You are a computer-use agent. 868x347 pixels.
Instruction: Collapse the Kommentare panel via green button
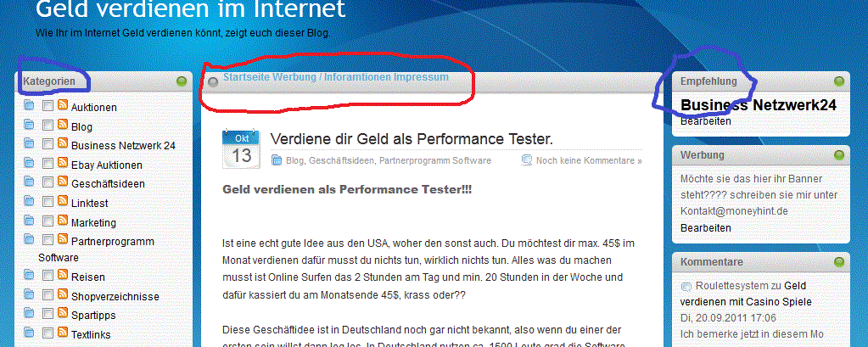pos(839,262)
